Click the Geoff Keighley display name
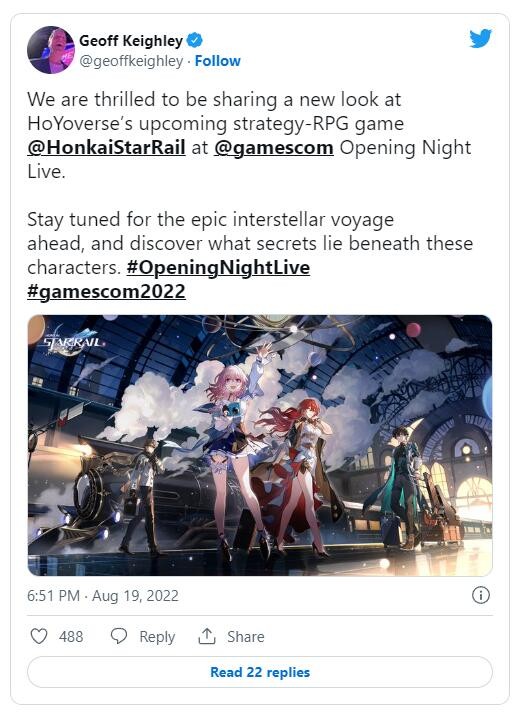Viewport: 521px width, 719px height. point(131,41)
